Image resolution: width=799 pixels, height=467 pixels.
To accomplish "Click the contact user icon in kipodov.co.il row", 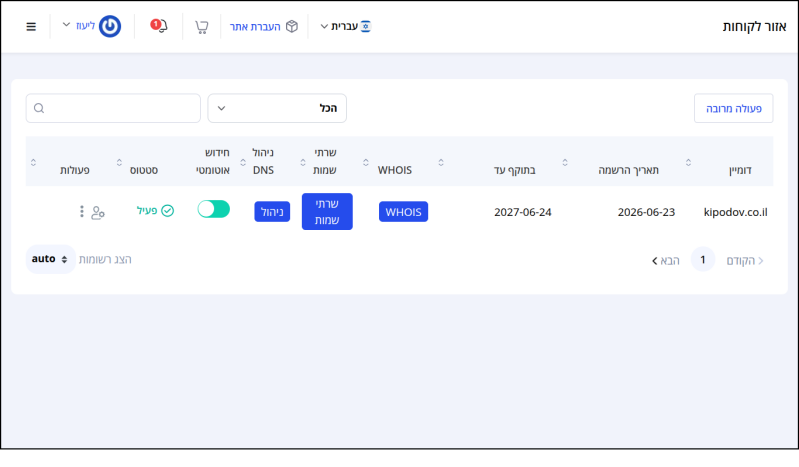I will [x=98, y=212].
